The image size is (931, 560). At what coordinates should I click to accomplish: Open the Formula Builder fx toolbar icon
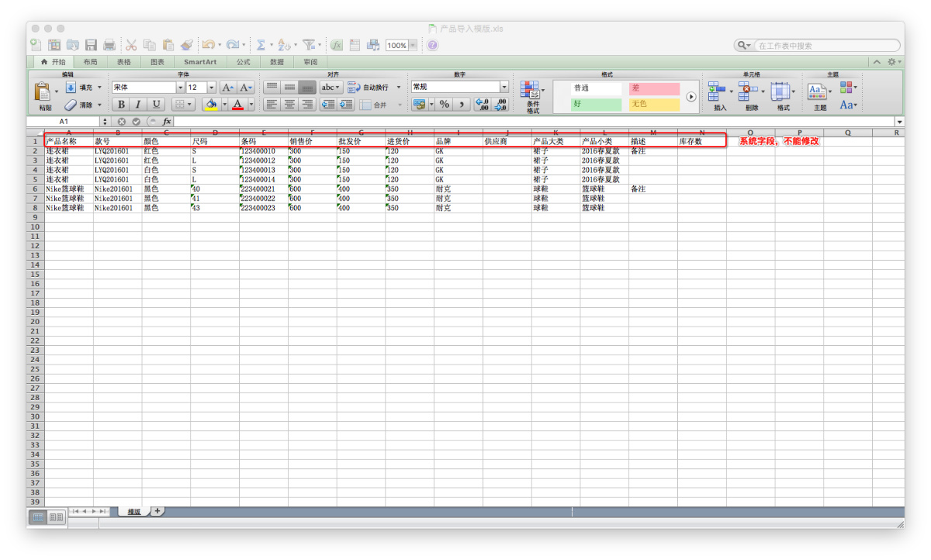[337, 45]
